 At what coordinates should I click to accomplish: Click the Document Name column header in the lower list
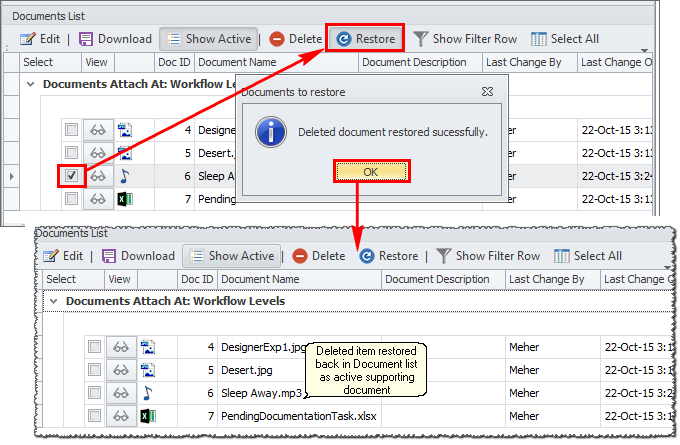pos(260,280)
